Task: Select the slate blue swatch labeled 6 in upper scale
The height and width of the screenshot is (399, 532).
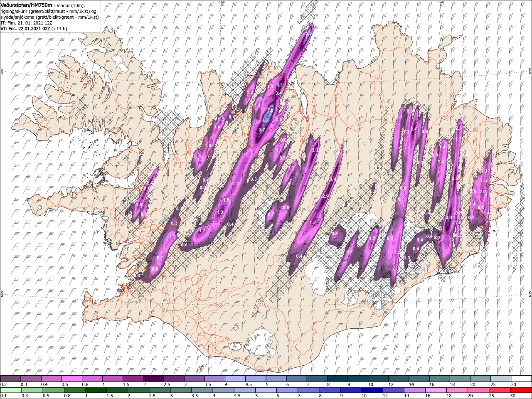Action: tap(297, 379)
